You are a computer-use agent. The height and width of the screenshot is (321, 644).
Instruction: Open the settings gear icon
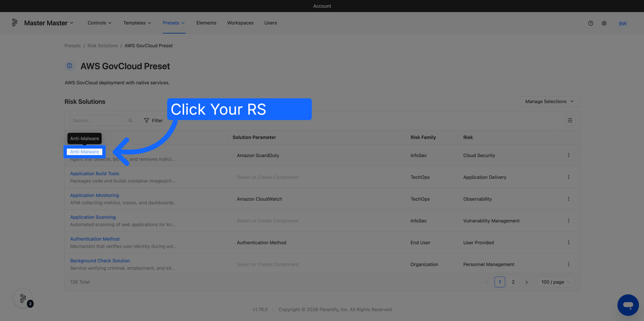[604, 23]
